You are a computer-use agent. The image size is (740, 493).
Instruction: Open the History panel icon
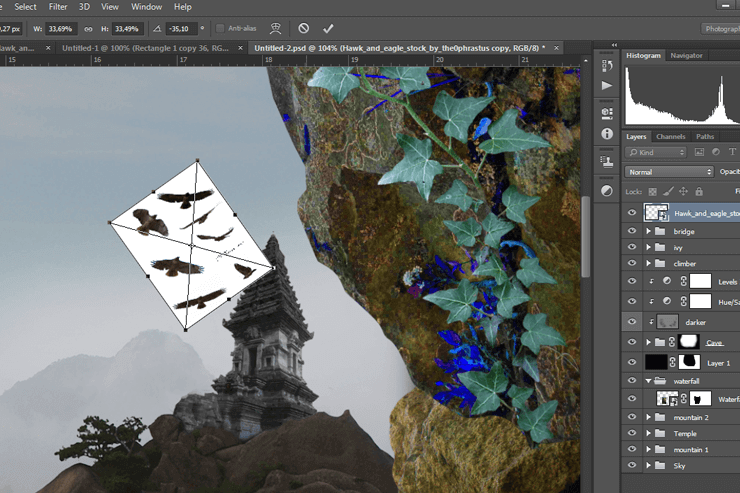(607, 66)
